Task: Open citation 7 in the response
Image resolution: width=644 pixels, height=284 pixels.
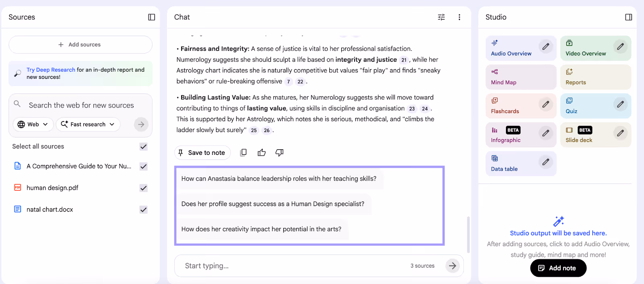Action: [x=288, y=82]
